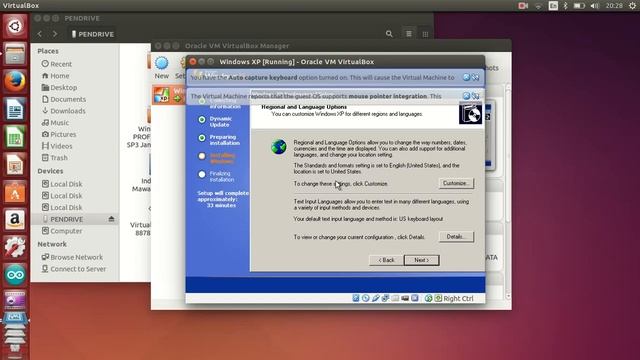Image resolution: width=640 pixels, height=360 pixels.
Task: Open Trash in the Files sidebar
Action: click(55, 158)
